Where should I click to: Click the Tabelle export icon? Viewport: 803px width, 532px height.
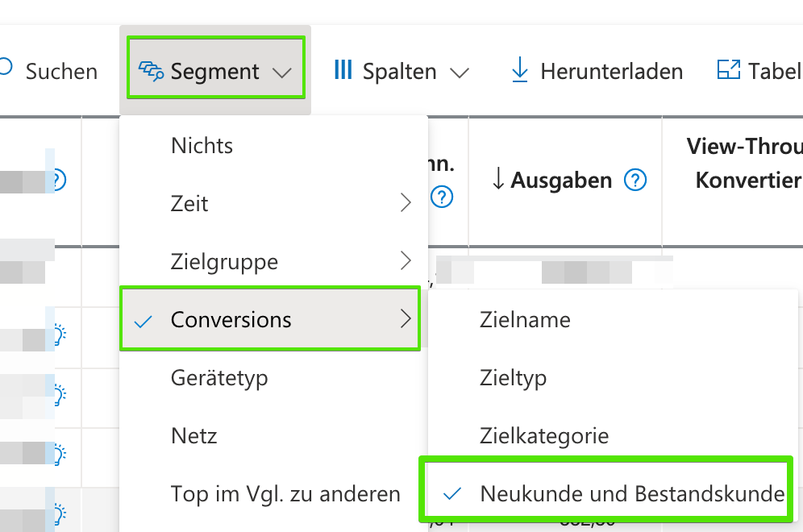[x=728, y=70]
